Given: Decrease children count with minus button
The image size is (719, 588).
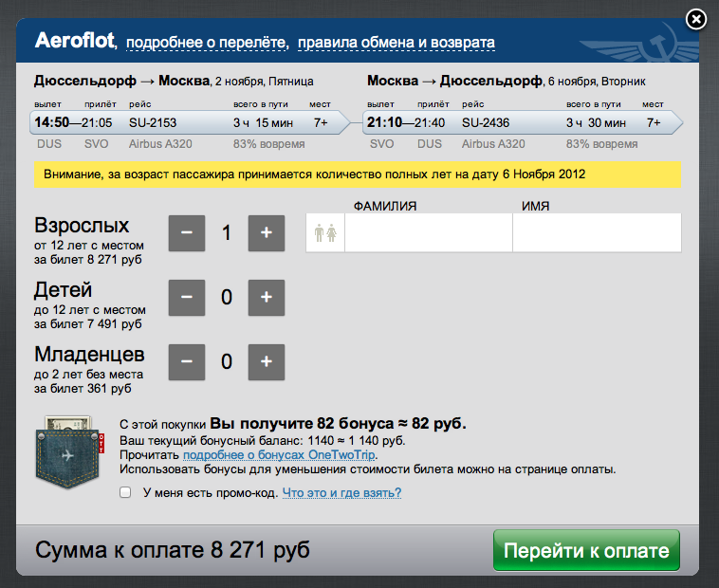Looking at the screenshot, I should tap(187, 298).
